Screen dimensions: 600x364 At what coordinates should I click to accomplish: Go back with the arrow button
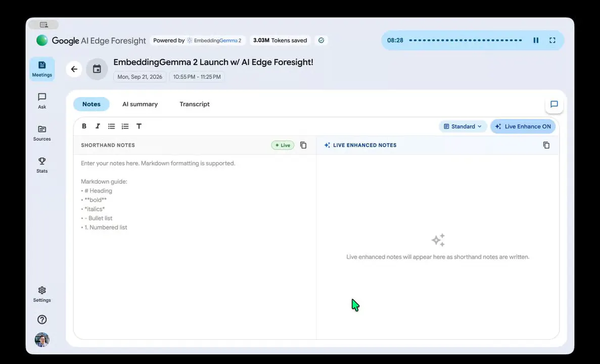pyautogui.click(x=74, y=69)
